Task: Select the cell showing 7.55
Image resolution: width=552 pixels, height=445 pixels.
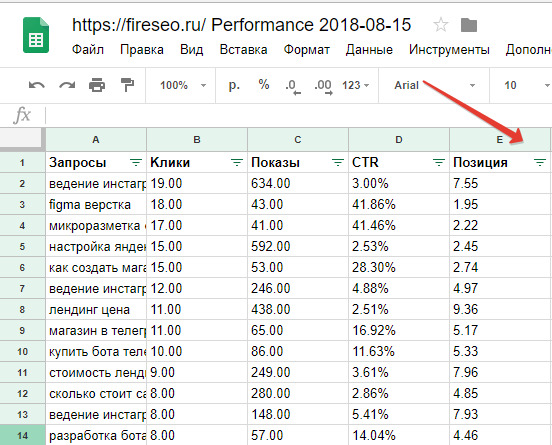Action: click(500, 183)
